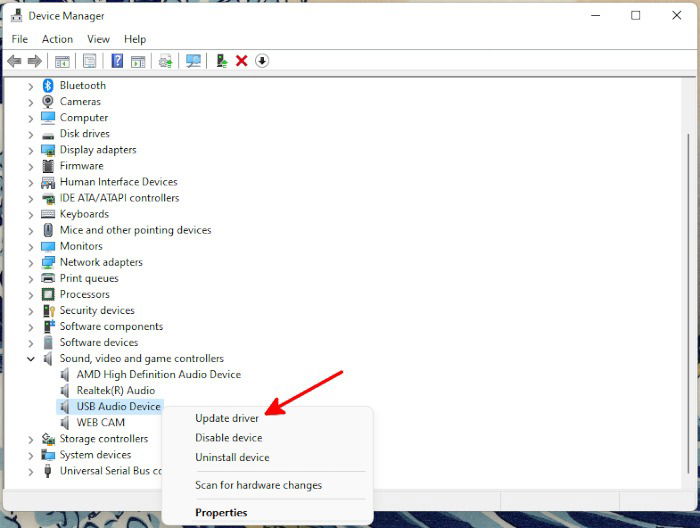This screenshot has height=528, width=700.
Task: Open the Help menu
Action: (135, 39)
